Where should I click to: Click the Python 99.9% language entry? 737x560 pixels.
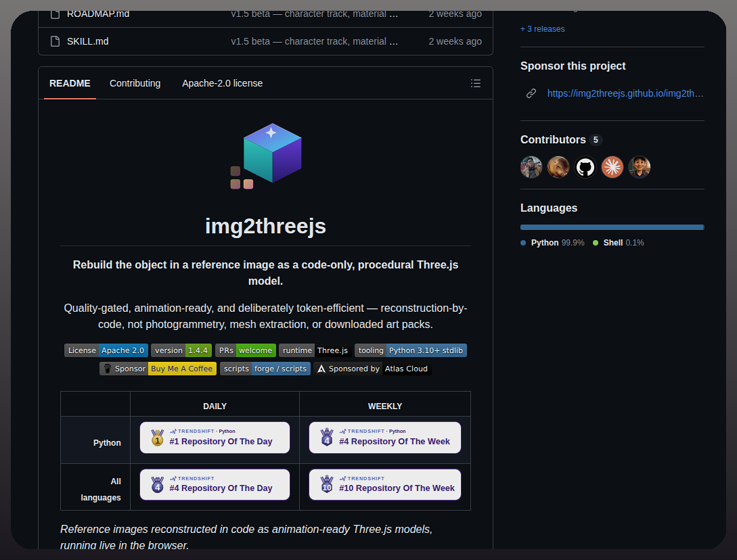553,243
